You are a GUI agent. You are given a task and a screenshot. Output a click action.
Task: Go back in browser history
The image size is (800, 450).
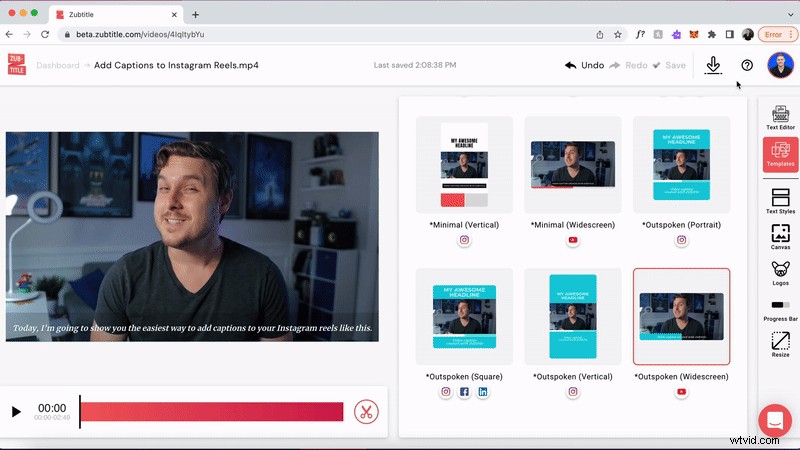9,34
